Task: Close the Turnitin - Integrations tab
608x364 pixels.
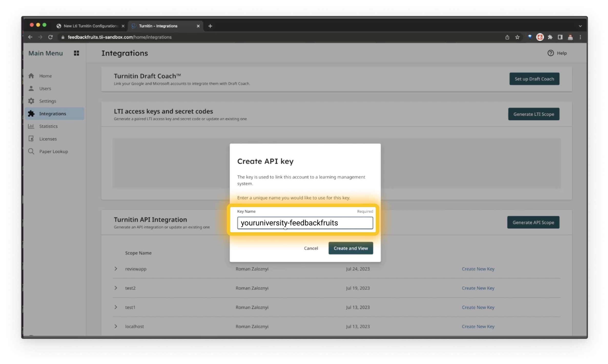Action: 198,26
